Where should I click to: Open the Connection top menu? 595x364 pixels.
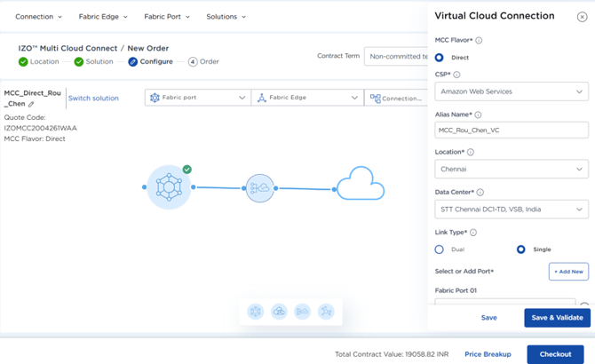point(38,17)
